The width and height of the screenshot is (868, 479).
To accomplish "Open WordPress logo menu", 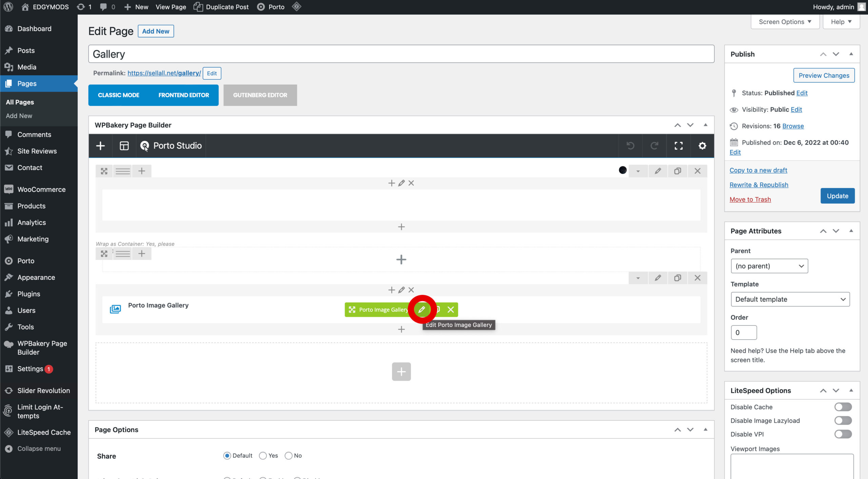I will 8,7.
